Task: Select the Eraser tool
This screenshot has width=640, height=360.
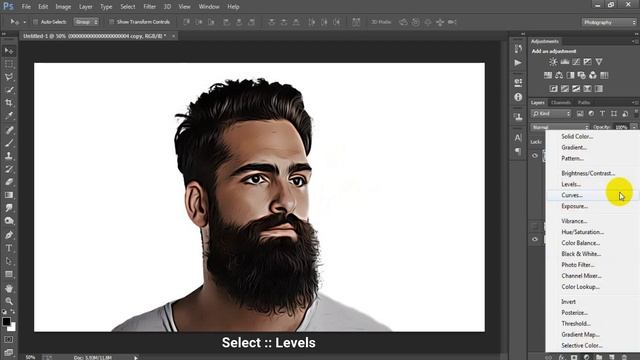Action: tap(9, 182)
